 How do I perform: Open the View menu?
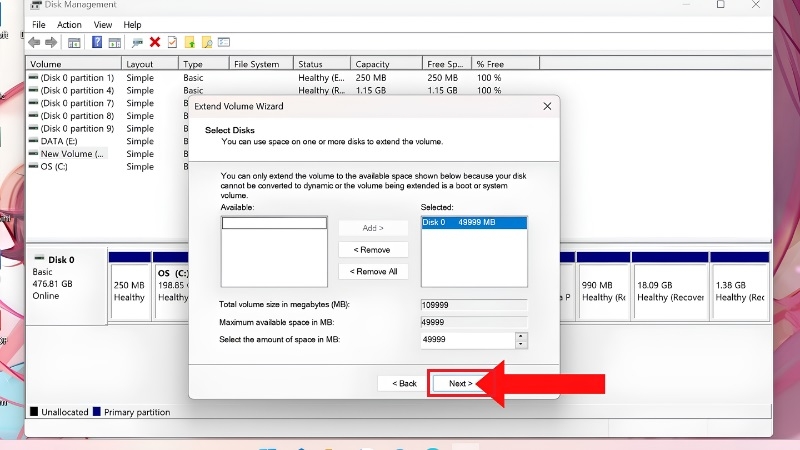[x=103, y=24]
